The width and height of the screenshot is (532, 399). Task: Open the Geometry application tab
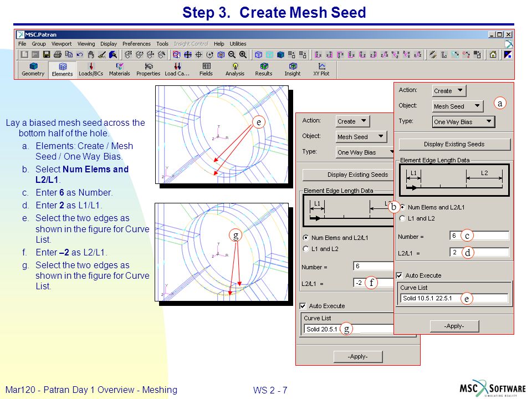(x=33, y=70)
